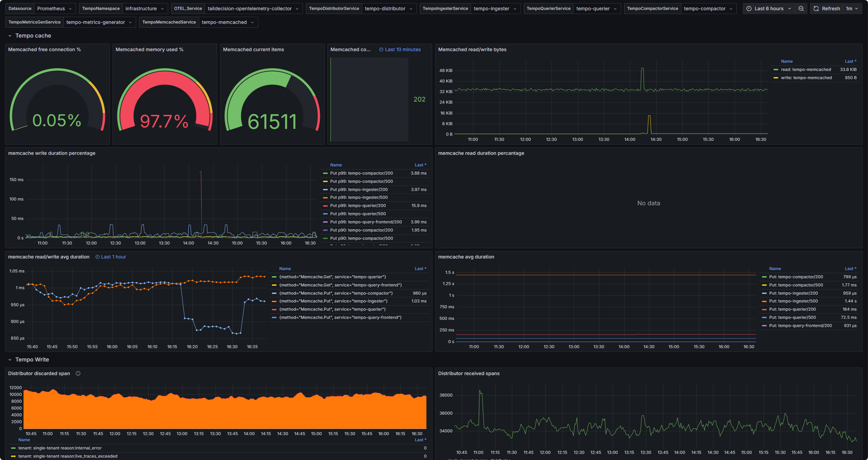
Task: Toggle Put p99: tempo-querier/200 series visibility
Action: point(358,206)
